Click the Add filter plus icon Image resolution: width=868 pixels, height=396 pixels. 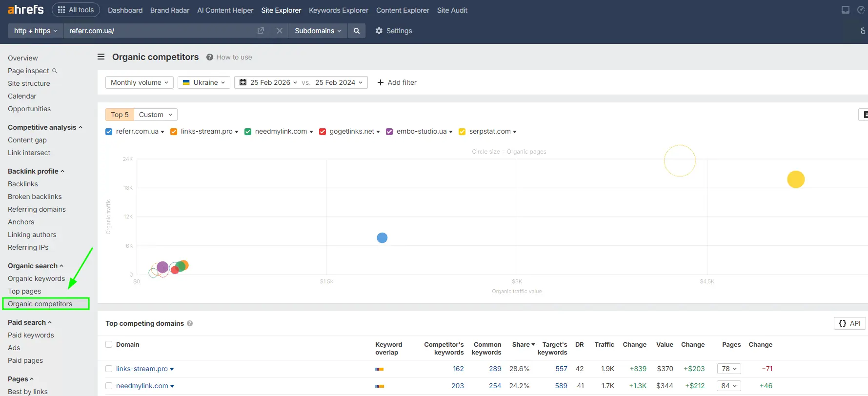[381, 82]
